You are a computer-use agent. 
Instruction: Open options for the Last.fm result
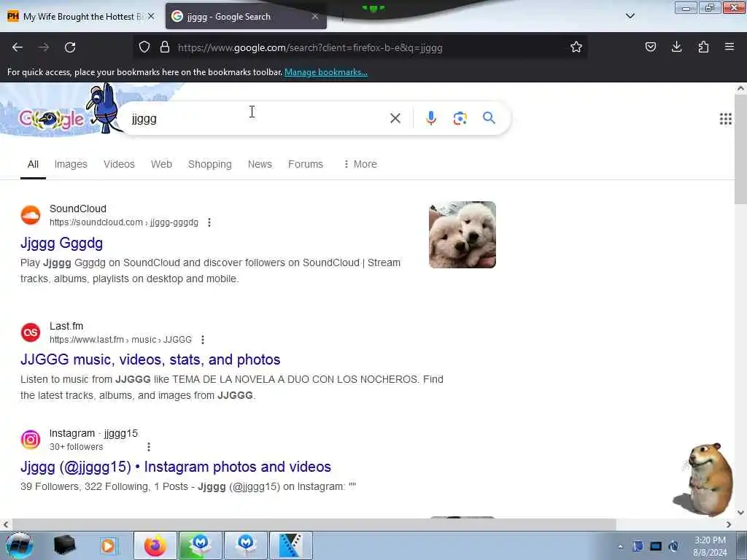(203, 340)
